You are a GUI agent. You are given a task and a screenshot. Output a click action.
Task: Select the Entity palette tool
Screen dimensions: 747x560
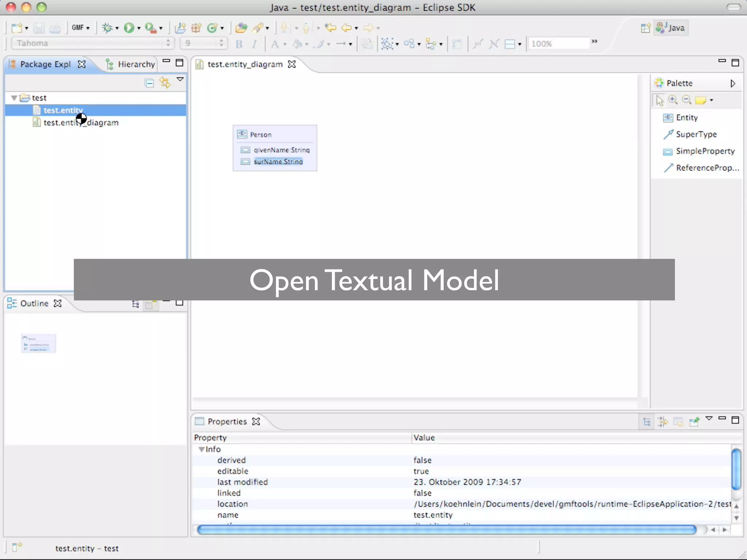coord(681,117)
